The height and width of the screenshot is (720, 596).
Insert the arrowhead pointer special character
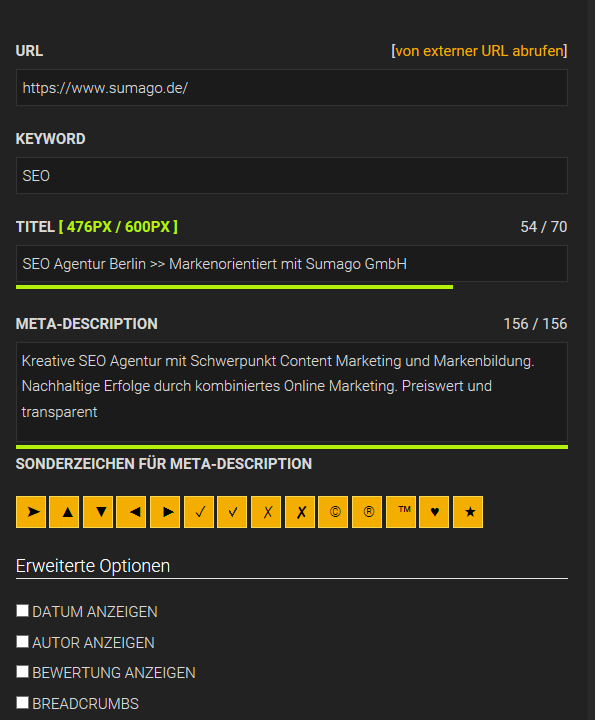[31, 512]
